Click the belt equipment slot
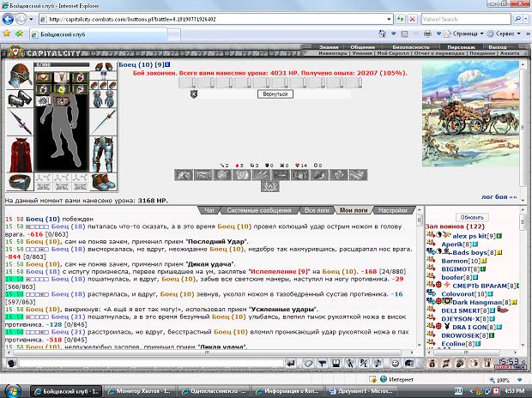The image size is (532, 398). click(x=20, y=182)
